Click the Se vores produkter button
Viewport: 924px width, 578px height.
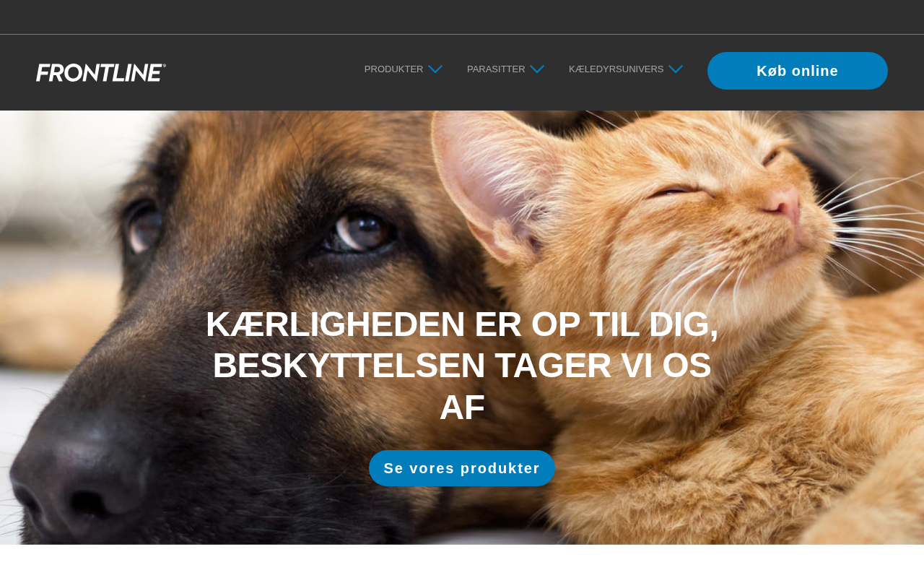pyautogui.click(x=462, y=468)
